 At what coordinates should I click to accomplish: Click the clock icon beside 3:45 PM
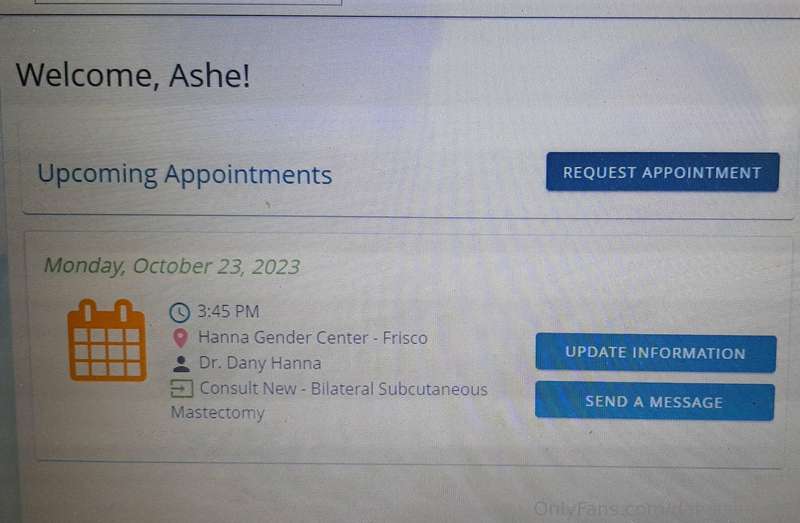coord(180,312)
